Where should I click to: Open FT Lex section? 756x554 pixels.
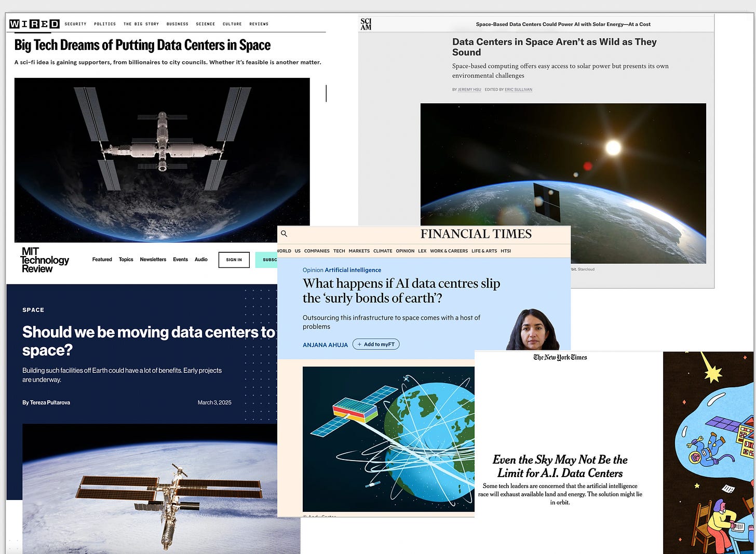(422, 251)
